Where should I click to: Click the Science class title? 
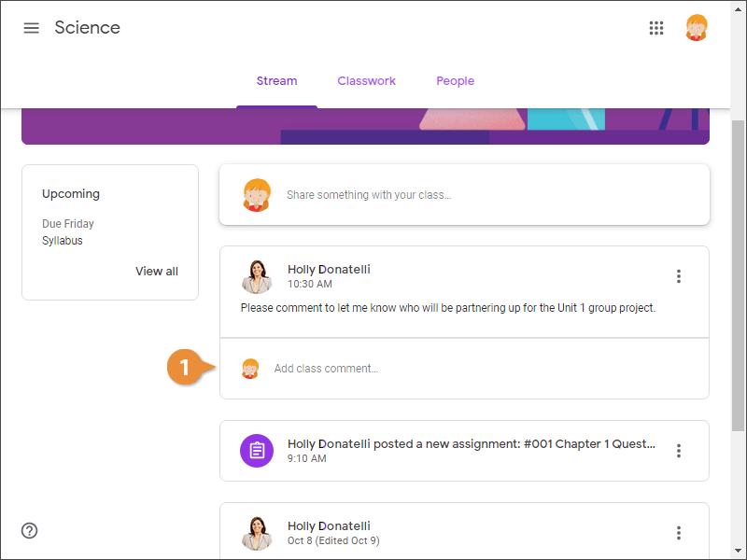point(87,28)
